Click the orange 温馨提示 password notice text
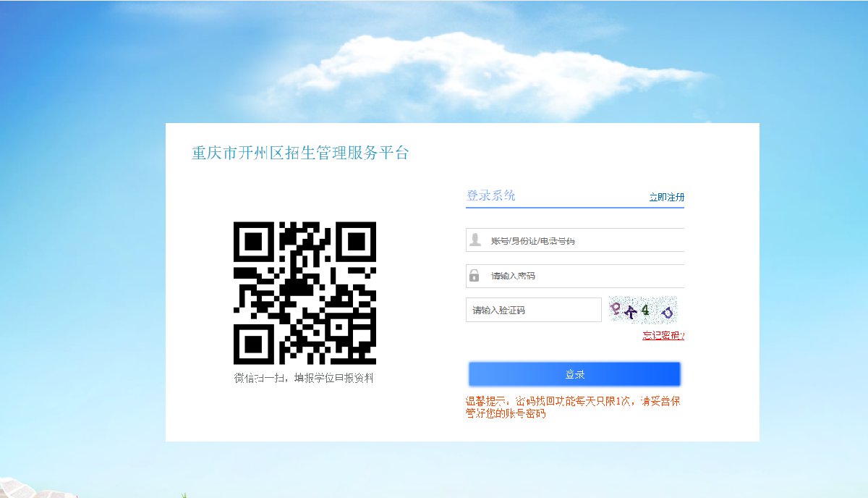This screenshot has width=868, height=498. 573,408
